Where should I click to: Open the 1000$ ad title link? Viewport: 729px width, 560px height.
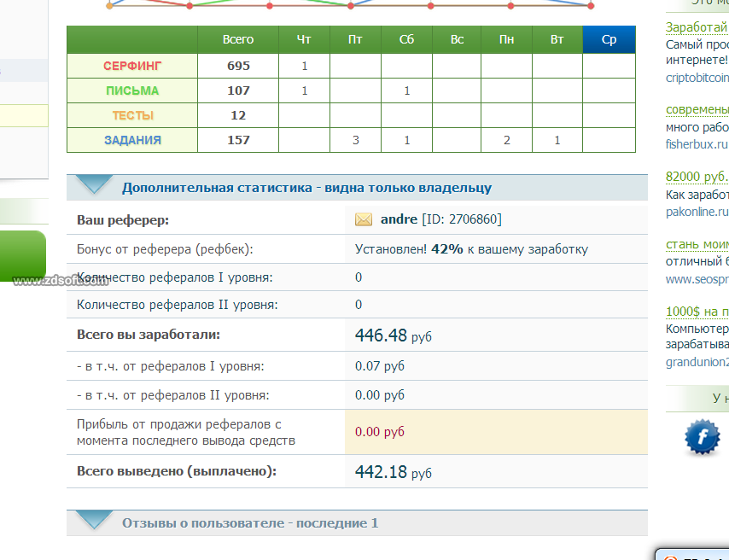(x=697, y=312)
